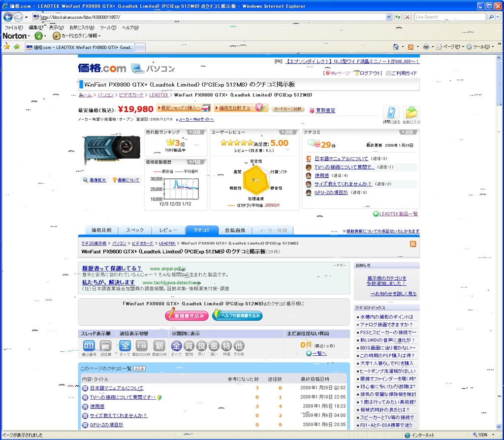The height and width of the screenshot is (440, 504).
Task: Click the Add to Favorites star-plus icon
Action: coord(17,47)
